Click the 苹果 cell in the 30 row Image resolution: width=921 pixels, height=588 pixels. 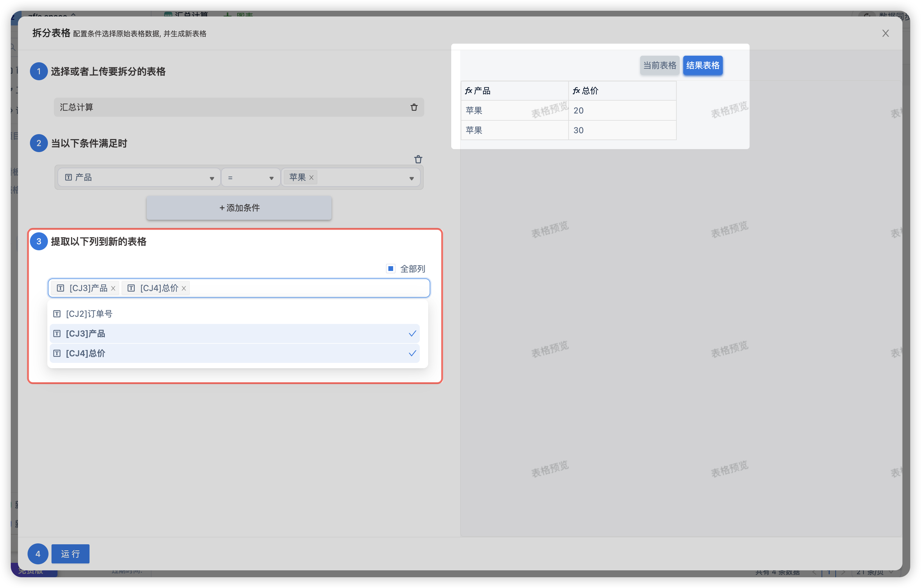coord(514,130)
